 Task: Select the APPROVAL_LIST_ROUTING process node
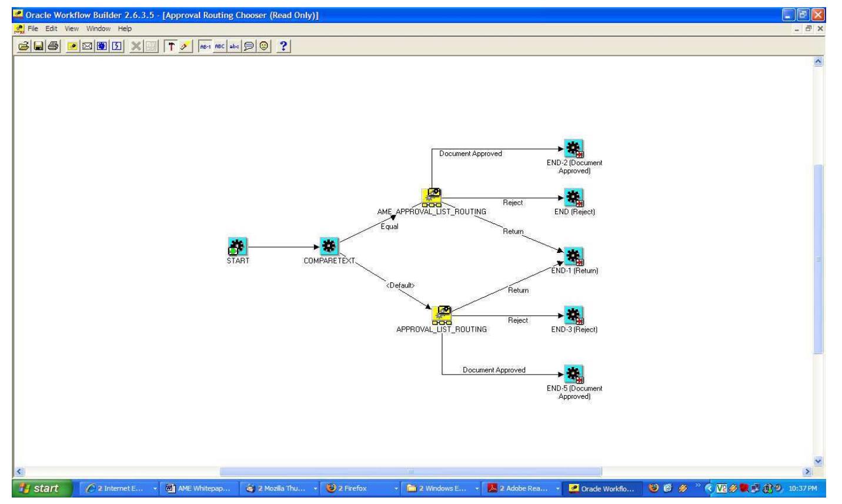(442, 315)
